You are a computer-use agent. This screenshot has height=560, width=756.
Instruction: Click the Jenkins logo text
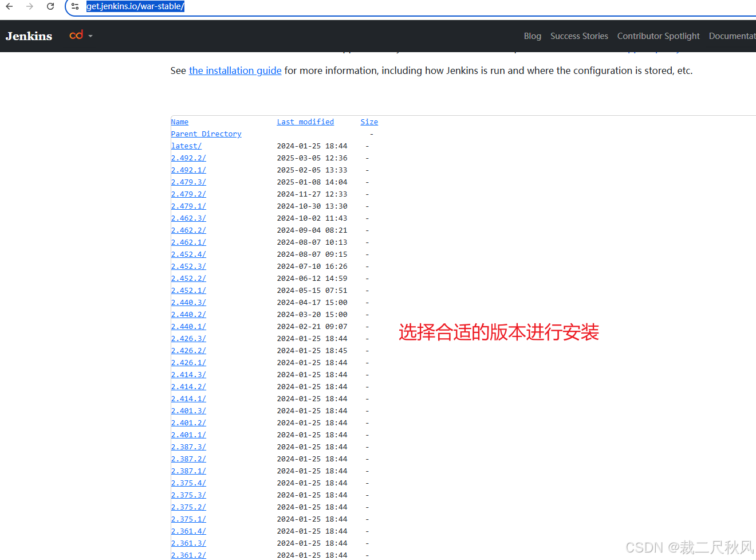point(29,36)
